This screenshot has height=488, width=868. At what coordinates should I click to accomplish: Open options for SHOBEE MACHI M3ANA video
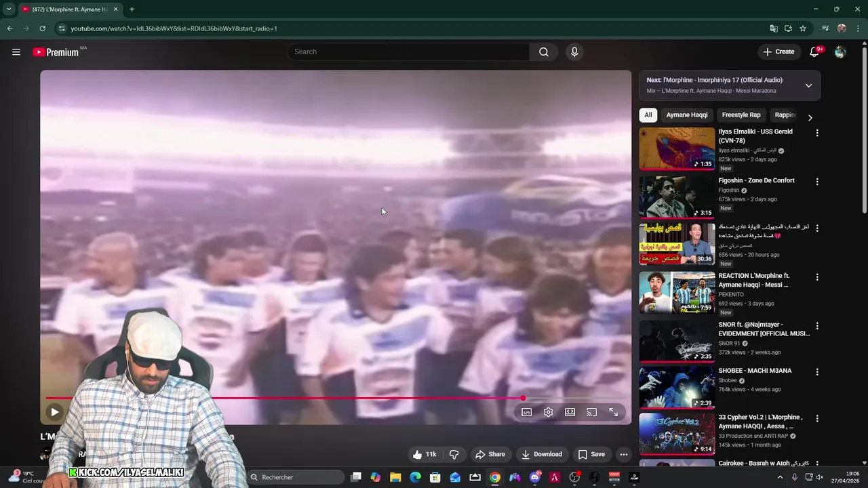click(817, 372)
